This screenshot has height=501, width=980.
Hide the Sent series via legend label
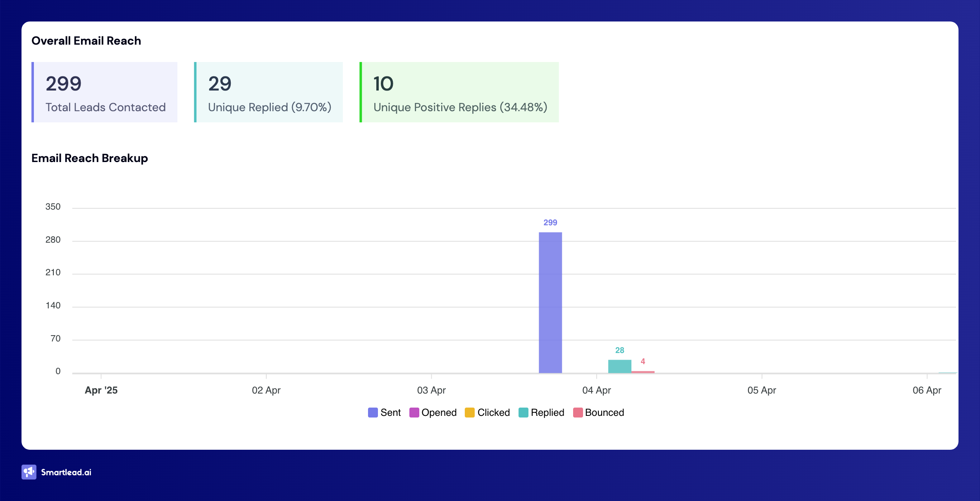(390, 413)
